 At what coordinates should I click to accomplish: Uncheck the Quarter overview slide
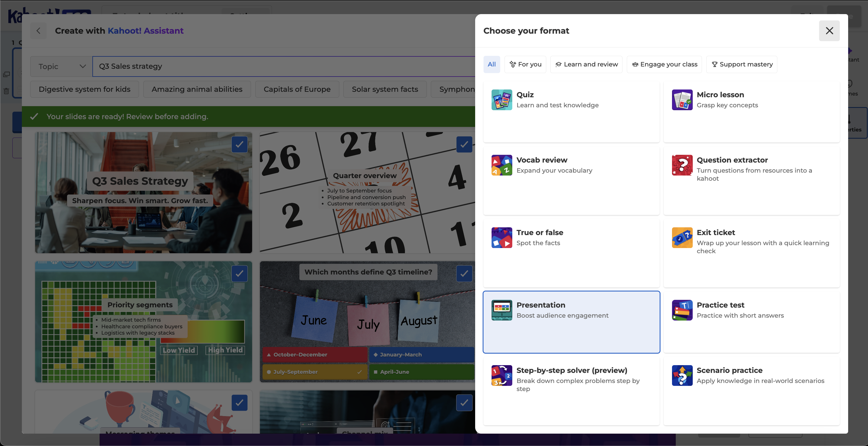[464, 144]
